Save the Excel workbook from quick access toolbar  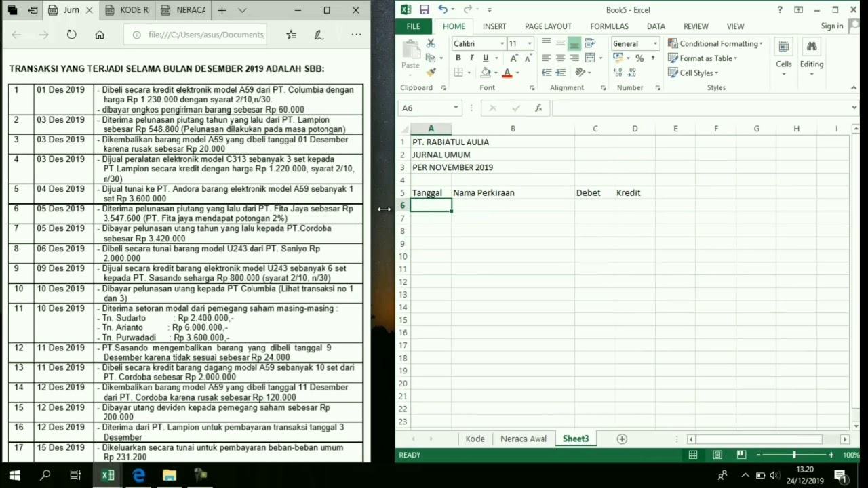point(424,9)
